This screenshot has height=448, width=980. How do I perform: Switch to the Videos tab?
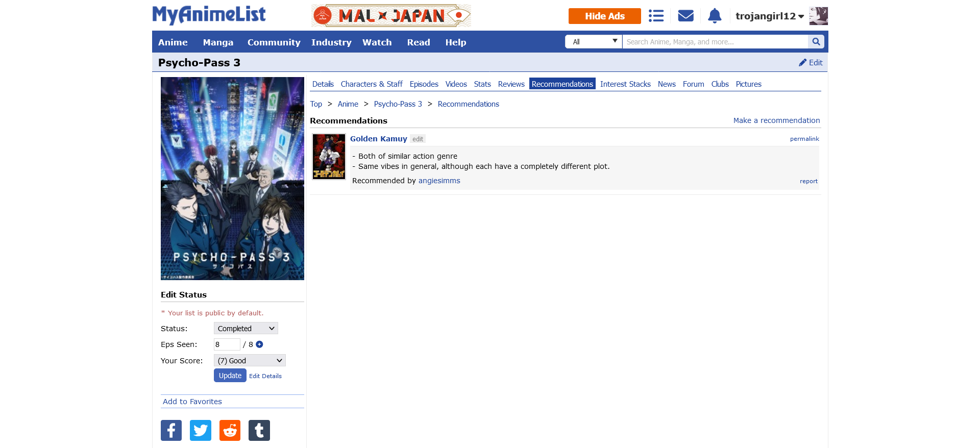pyautogui.click(x=456, y=84)
